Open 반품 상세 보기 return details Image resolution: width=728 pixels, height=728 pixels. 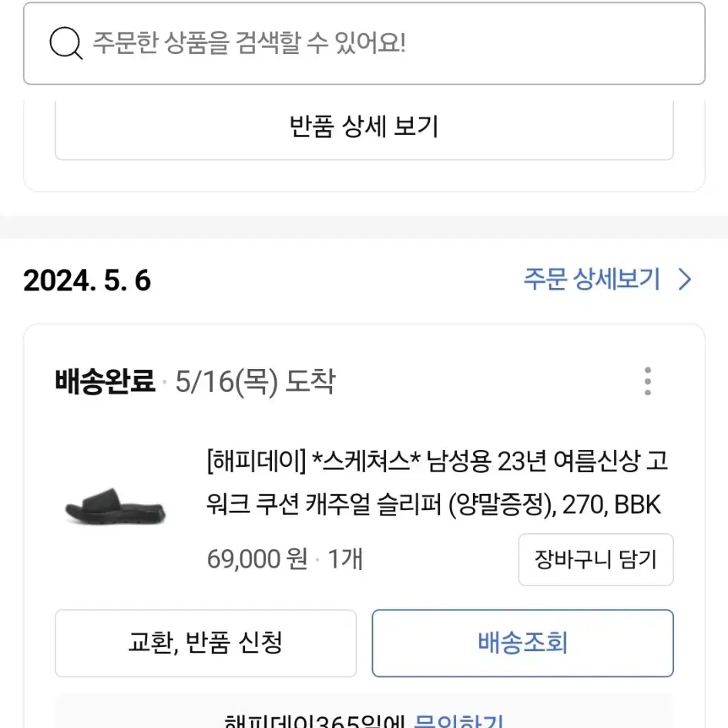point(364,126)
